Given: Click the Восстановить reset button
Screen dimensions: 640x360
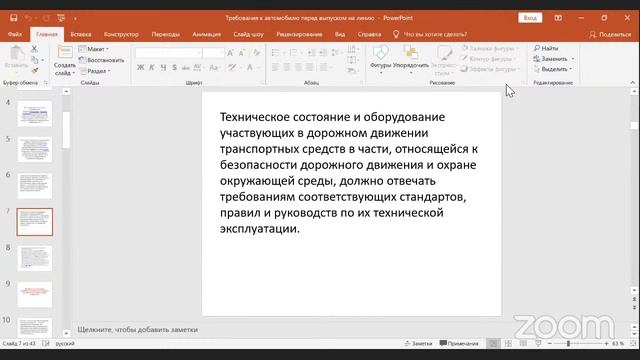Looking at the screenshot, I should pos(101,60).
